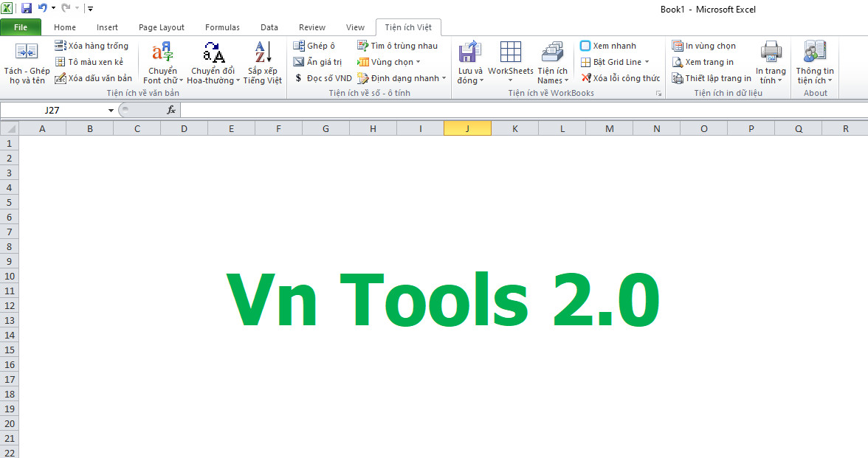The height and width of the screenshot is (458, 868).
Task: Click the Save icon in quick access toolbar
Action: coord(27,9)
